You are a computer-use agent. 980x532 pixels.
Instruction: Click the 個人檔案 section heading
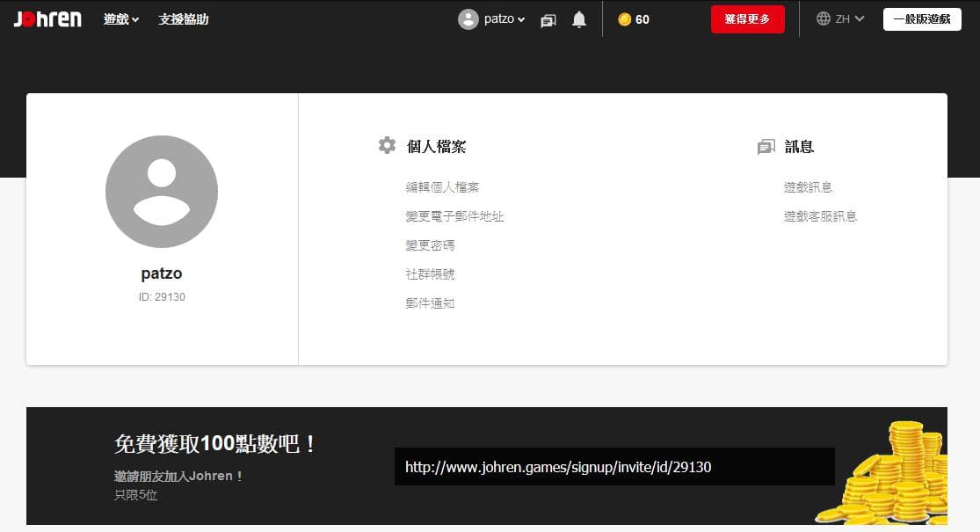click(436, 146)
